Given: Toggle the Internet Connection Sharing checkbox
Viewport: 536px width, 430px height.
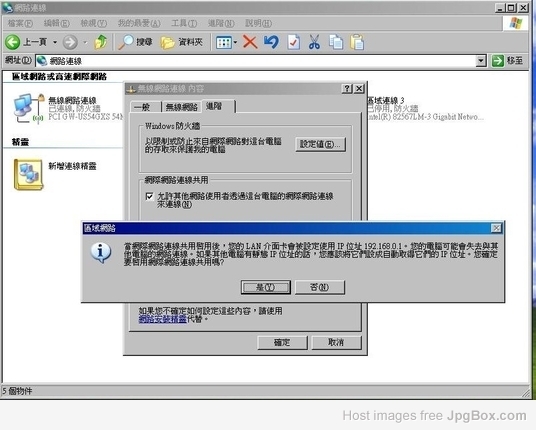Looking at the screenshot, I should [x=149, y=196].
